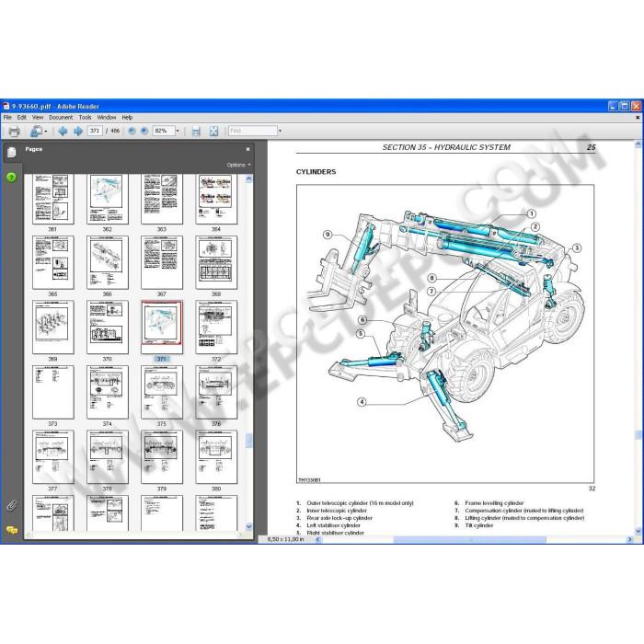
Task: Open the dropdown arrow next to the collaborate icon
Action: coord(46,132)
